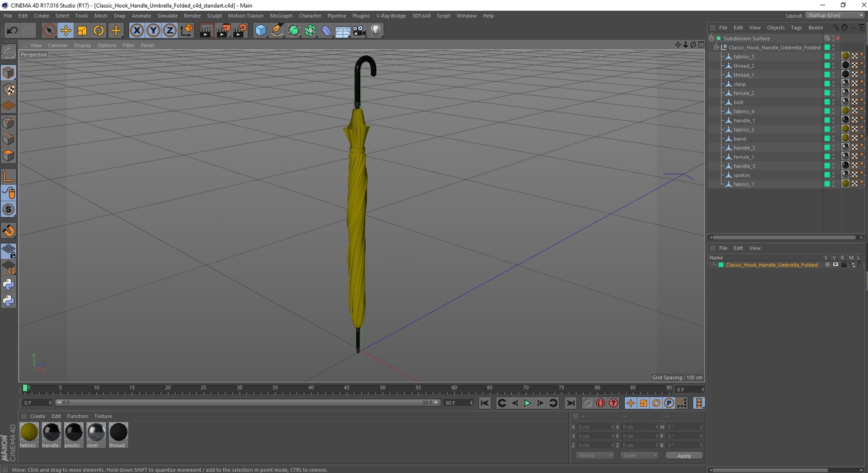Select the spokes object in the tree
The width and height of the screenshot is (868, 473).
[x=741, y=175]
